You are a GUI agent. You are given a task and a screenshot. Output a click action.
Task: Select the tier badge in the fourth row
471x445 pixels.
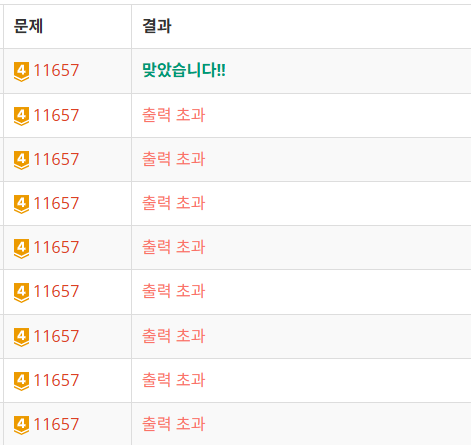pos(21,204)
